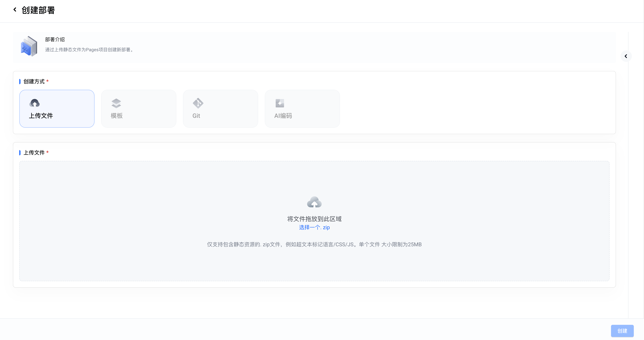The image size is (644, 340).
Task: Select the 模板 creation method
Action: coord(138,109)
